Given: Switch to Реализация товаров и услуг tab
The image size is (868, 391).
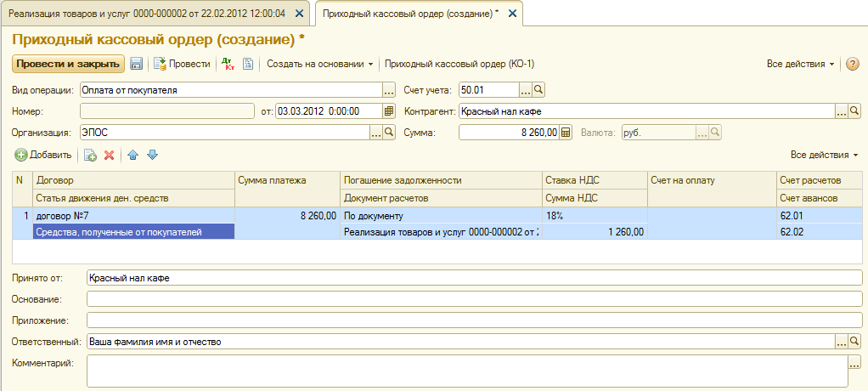Looking at the screenshot, I should tap(146, 14).
